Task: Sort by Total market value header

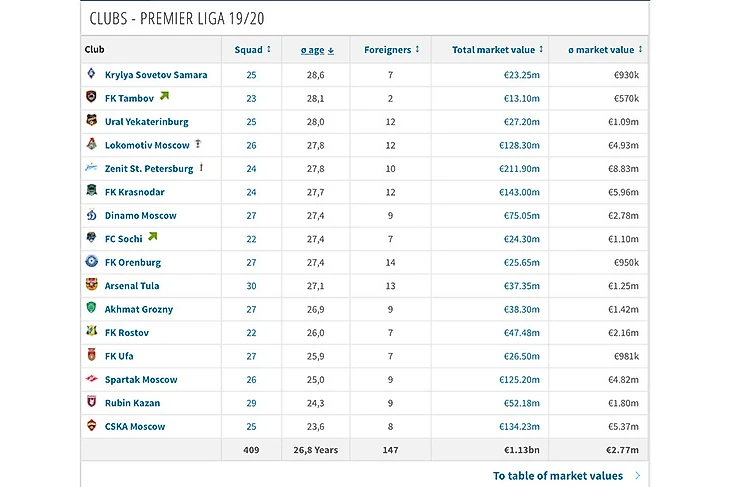Action: tap(497, 49)
